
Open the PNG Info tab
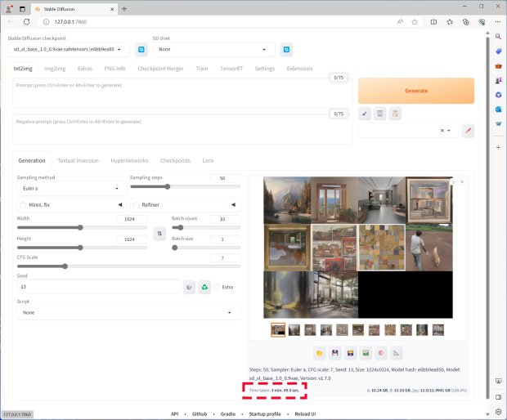114,69
